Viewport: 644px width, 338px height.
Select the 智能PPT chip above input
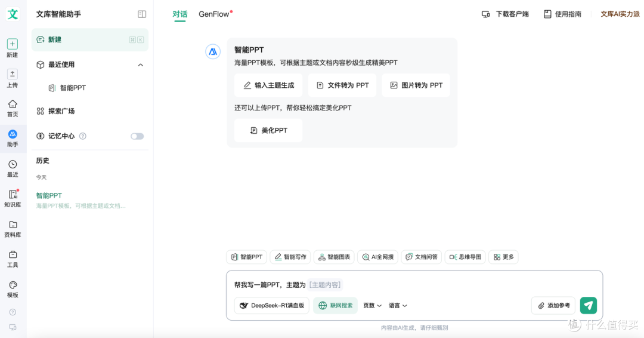click(x=247, y=257)
